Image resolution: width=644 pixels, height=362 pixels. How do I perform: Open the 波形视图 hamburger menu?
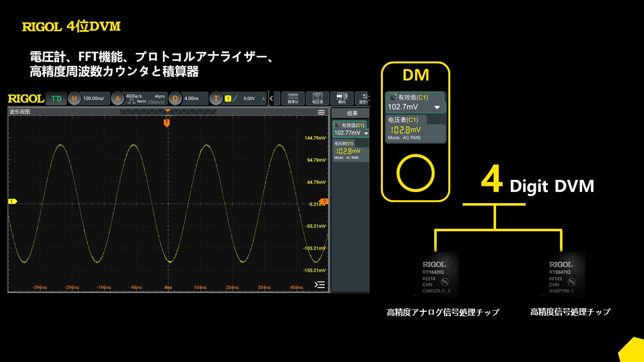click(321, 112)
